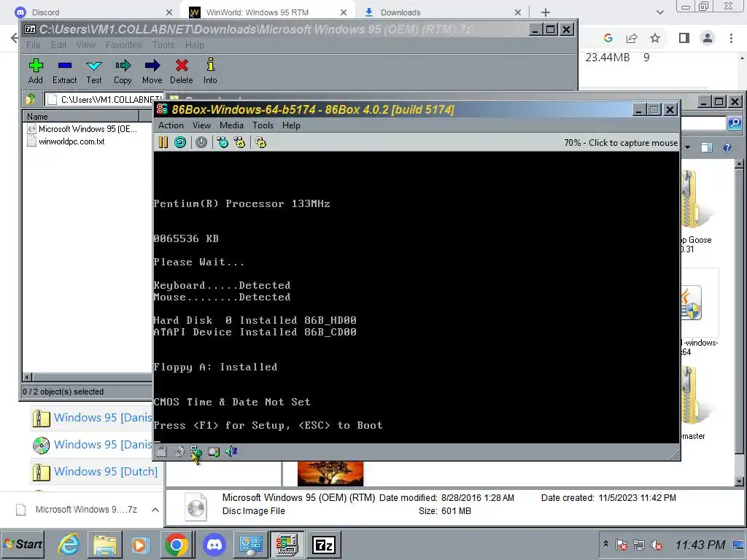747x560 pixels.
Task: Open 7-Zip from taskbar
Action: [x=324, y=544]
